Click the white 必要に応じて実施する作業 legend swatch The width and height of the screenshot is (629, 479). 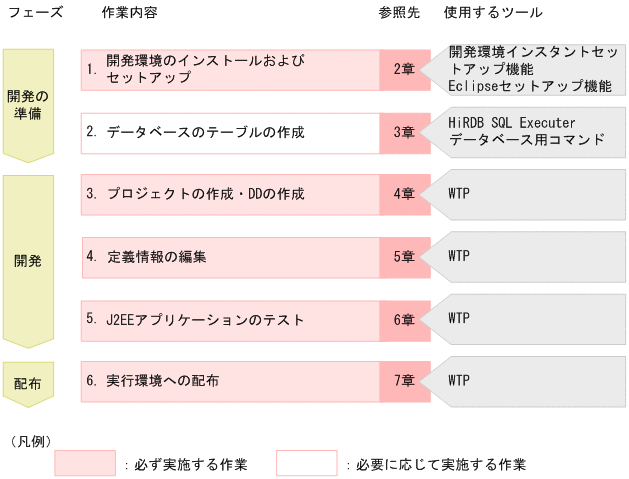[307, 463]
